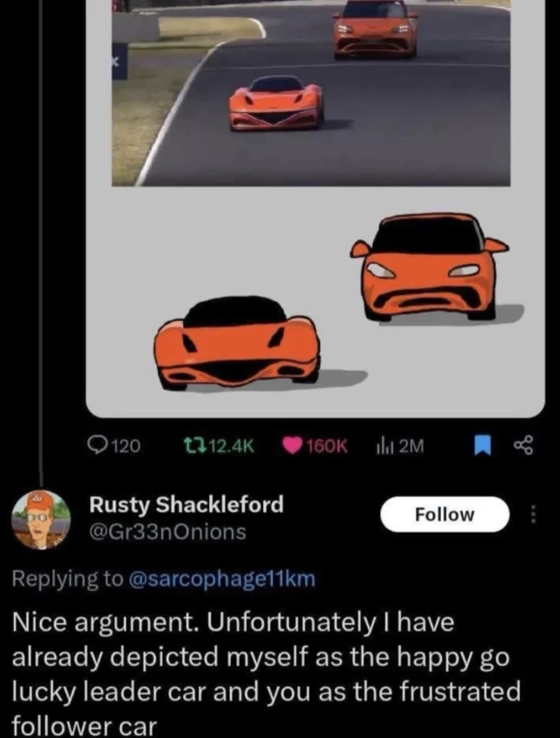Open the three-dot more options menu
This screenshot has width=560, height=738.
(533, 514)
